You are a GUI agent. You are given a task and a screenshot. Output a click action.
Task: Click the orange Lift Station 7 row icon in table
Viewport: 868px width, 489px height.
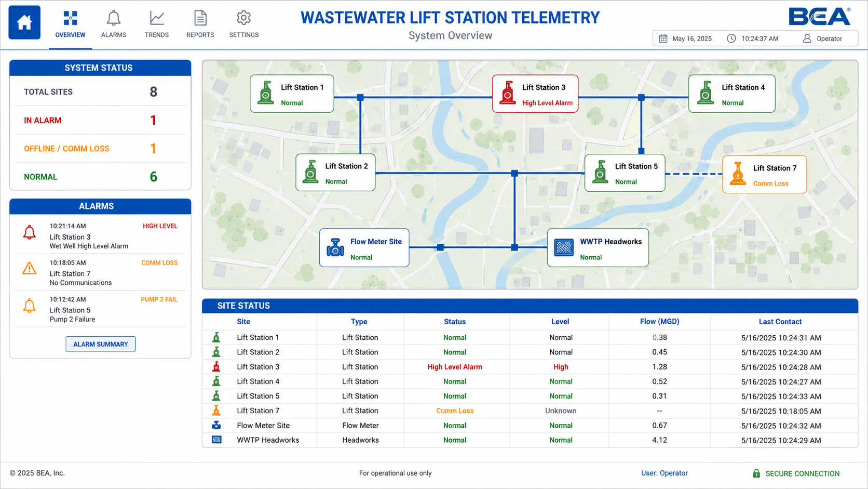[x=216, y=411]
